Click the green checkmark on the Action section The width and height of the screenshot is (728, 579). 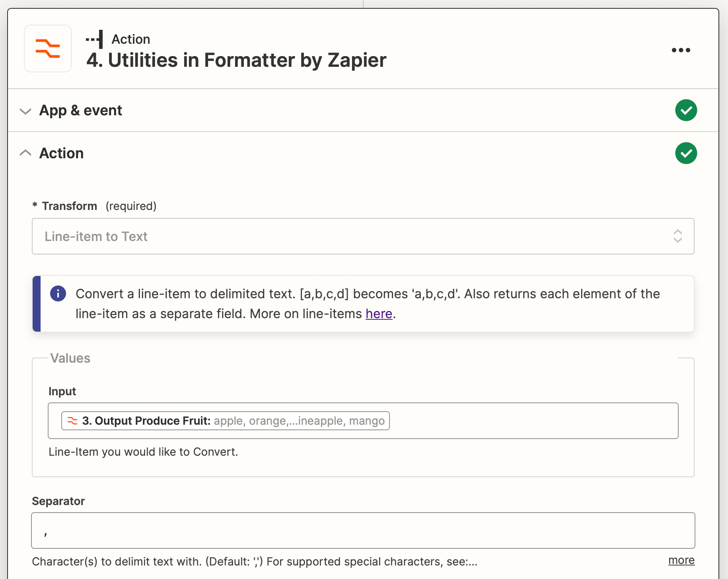pos(686,153)
